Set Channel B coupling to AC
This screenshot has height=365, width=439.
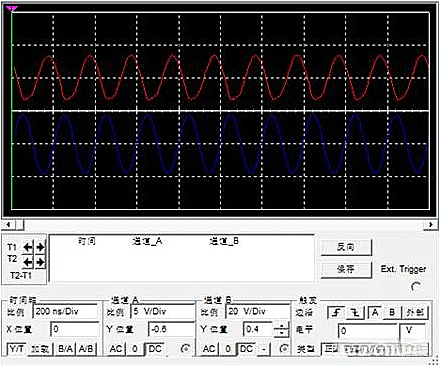tap(209, 349)
